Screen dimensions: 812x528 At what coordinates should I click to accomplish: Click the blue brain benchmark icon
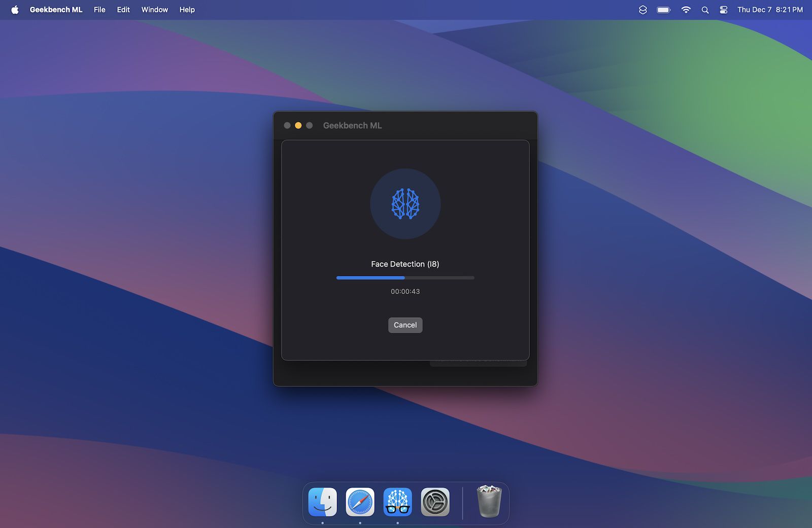pyautogui.click(x=405, y=204)
